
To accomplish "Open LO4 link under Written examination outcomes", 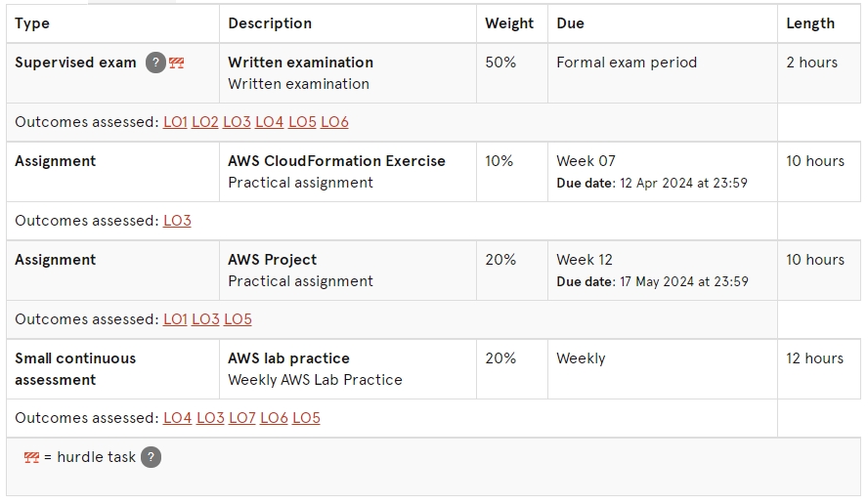I will [x=269, y=122].
